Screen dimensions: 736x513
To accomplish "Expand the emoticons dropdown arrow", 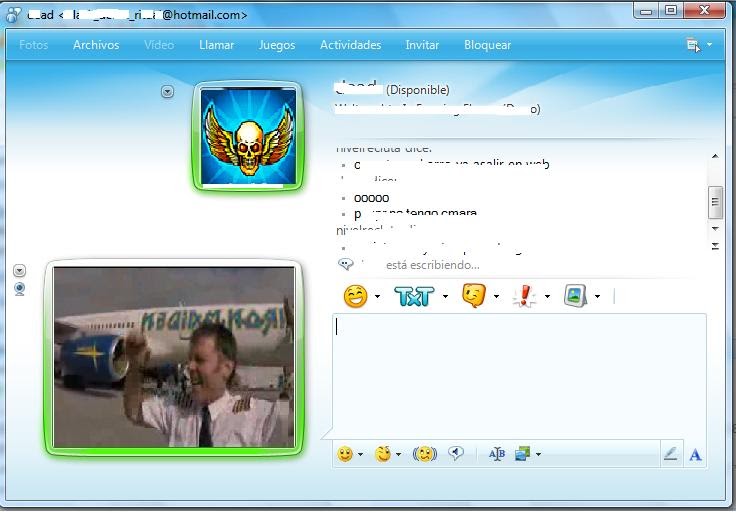I will [x=360, y=454].
